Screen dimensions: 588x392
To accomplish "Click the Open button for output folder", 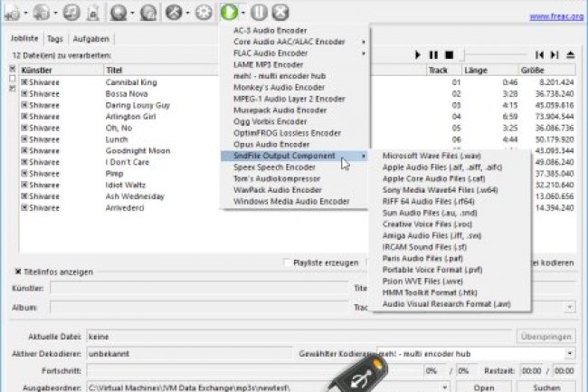I will (x=484, y=387).
